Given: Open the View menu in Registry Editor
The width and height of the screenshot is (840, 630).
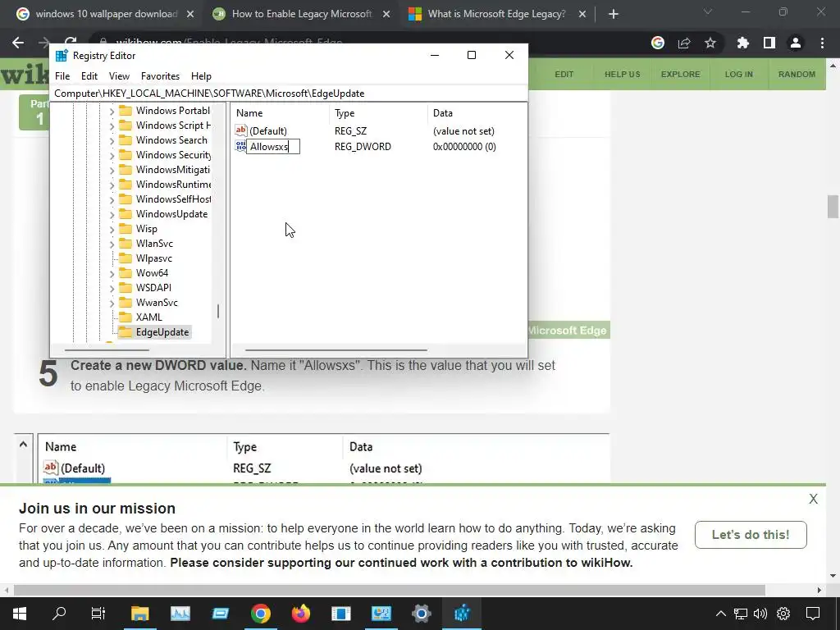Looking at the screenshot, I should (x=119, y=76).
